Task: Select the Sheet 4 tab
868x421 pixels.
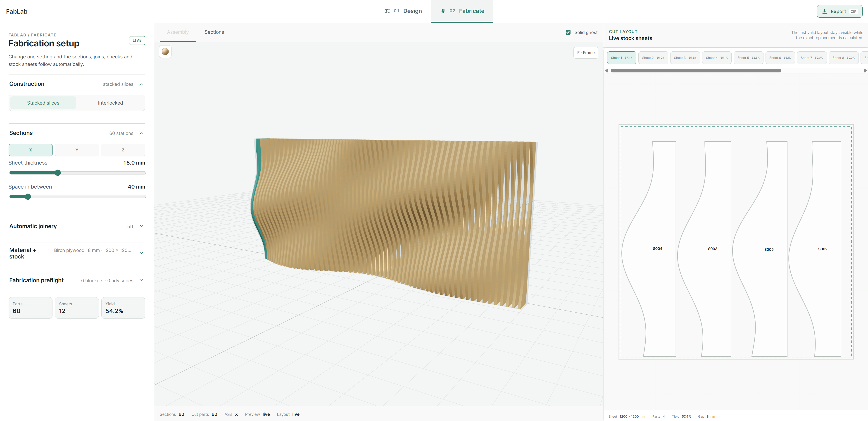Action: point(717,58)
